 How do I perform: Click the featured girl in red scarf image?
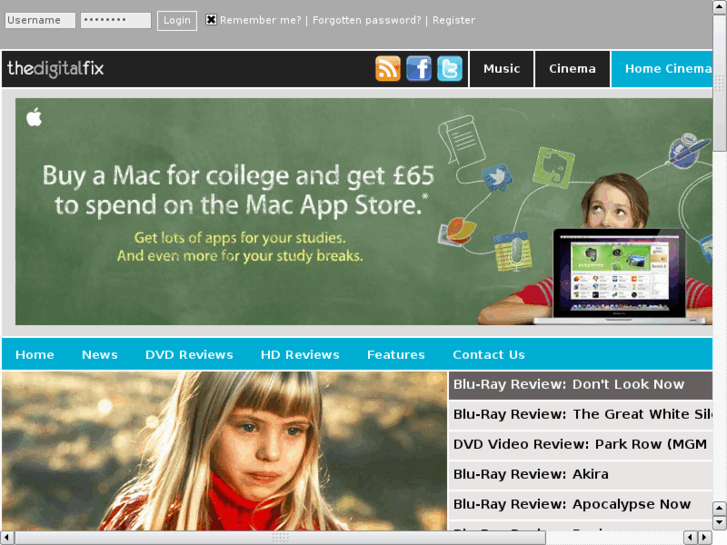pos(224,451)
